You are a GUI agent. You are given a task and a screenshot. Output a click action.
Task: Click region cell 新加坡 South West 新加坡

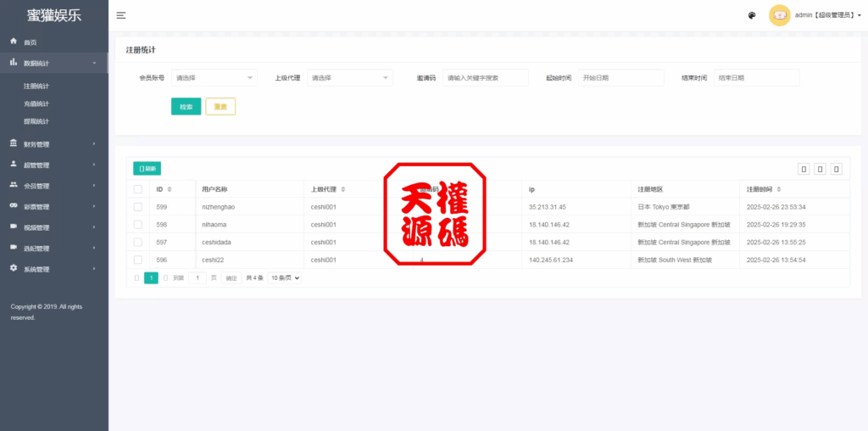(x=675, y=260)
